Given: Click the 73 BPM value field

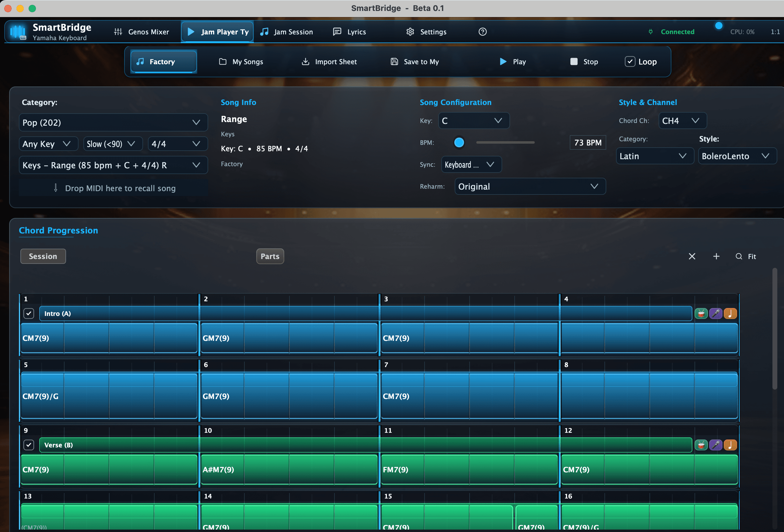Looking at the screenshot, I should click(588, 142).
